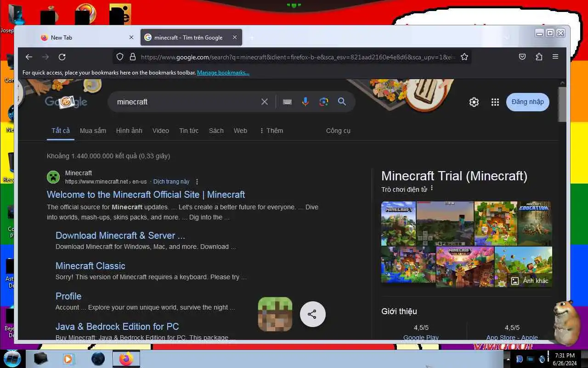
Task: Open the Firefox extensions puzzle icon
Action: 539,57
